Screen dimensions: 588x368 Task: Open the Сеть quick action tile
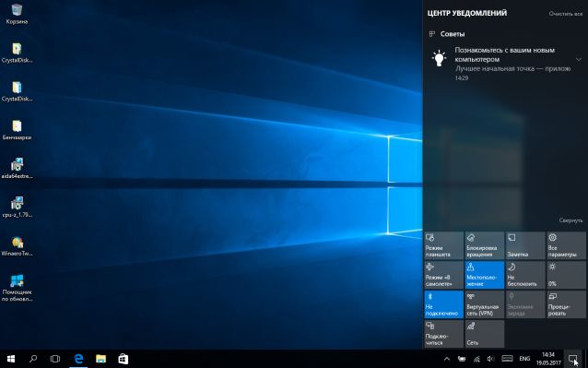click(x=485, y=334)
